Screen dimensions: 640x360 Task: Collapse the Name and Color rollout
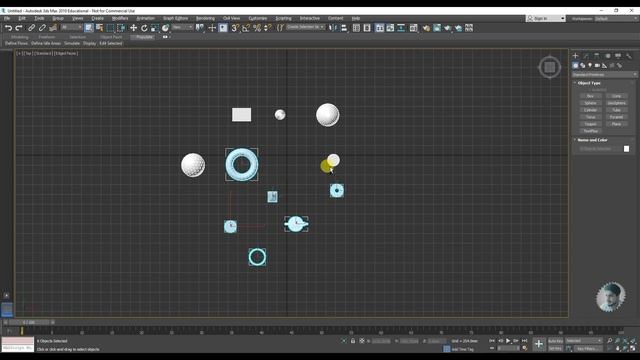(x=592, y=140)
